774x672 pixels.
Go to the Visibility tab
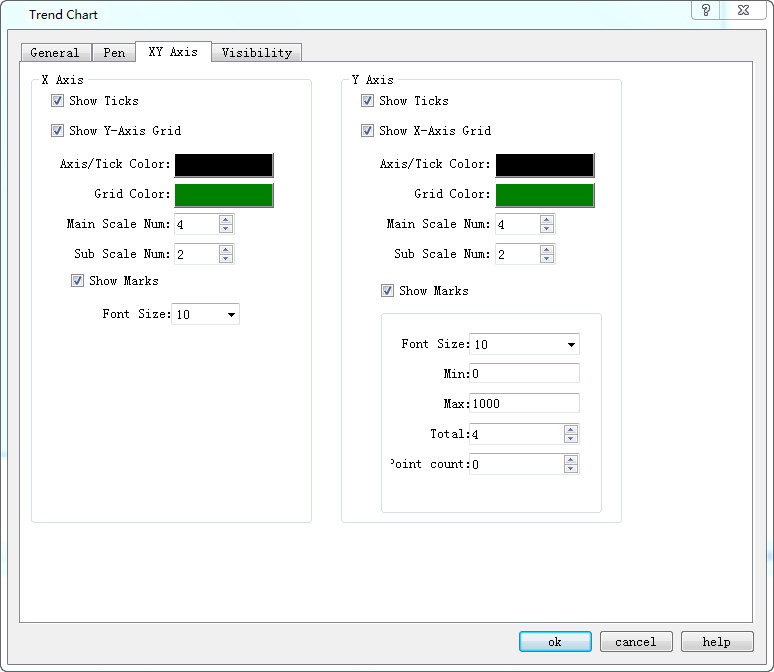[x=257, y=52]
